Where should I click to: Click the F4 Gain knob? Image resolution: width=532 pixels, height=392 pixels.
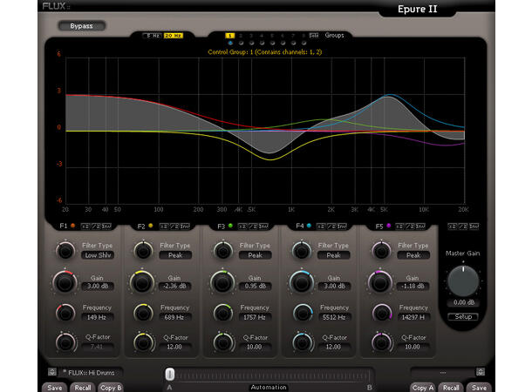301,282
